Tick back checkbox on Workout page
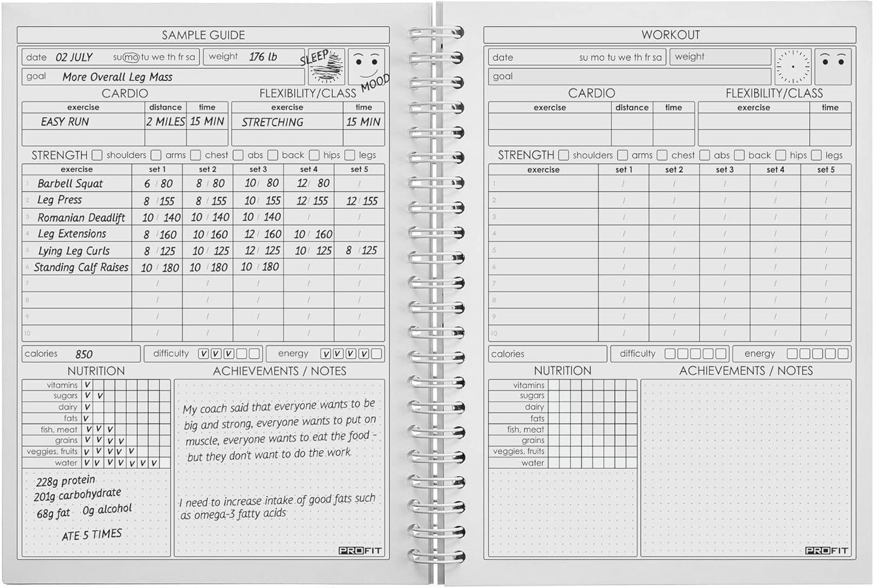The image size is (874, 588). (739, 155)
